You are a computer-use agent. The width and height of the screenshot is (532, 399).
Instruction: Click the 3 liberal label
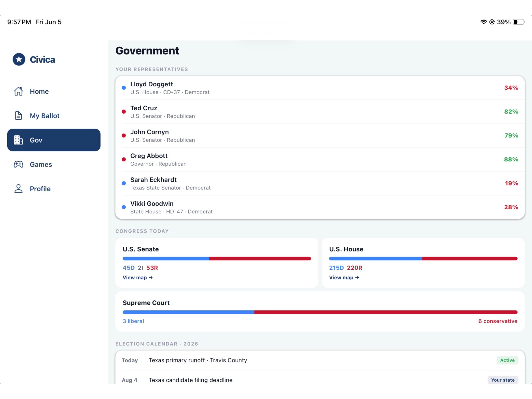pyautogui.click(x=133, y=321)
